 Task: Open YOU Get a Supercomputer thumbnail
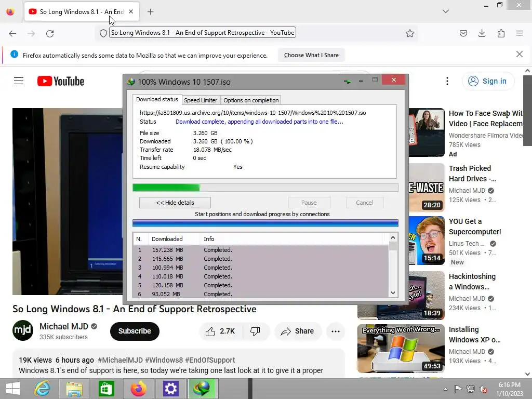pos(427,240)
